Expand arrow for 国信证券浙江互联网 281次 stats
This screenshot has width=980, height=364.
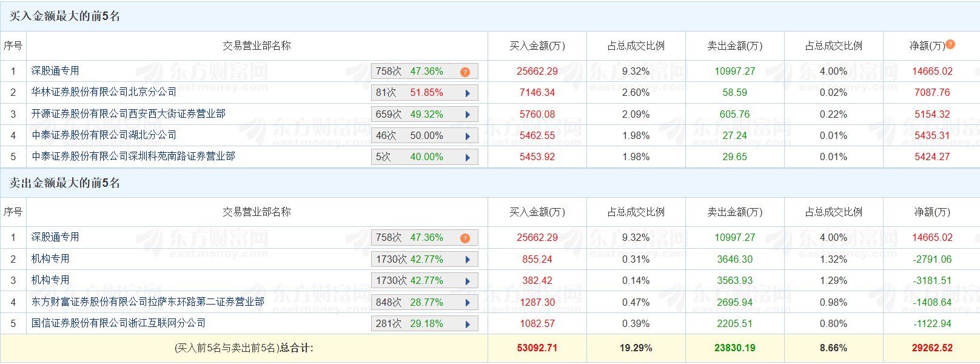pos(468,325)
